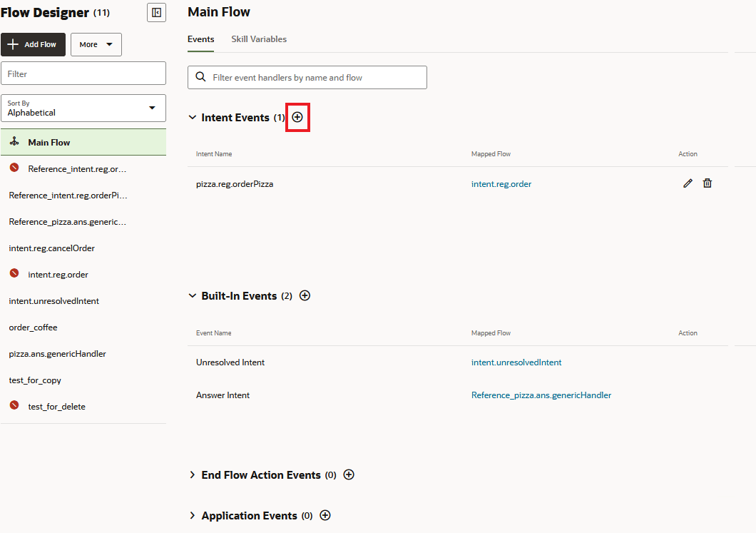Viewport: 756px width, 533px height.
Task: Click the event handlers filter search field
Action: 307,77
